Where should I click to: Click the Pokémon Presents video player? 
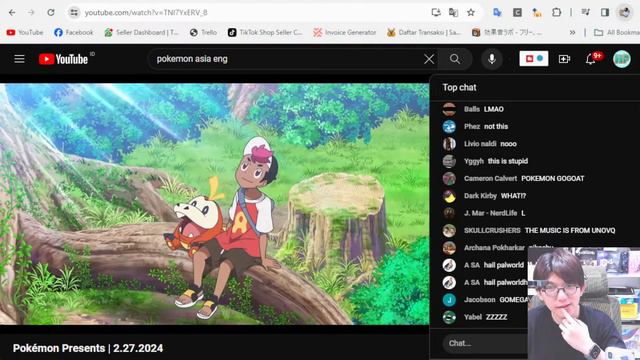[x=215, y=204]
